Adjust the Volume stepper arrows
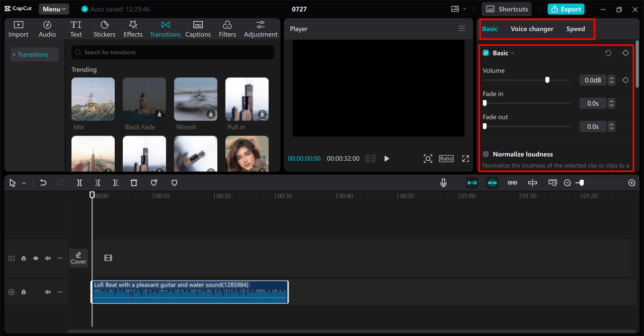Screen dimensions: 644x336 click(x=612, y=80)
